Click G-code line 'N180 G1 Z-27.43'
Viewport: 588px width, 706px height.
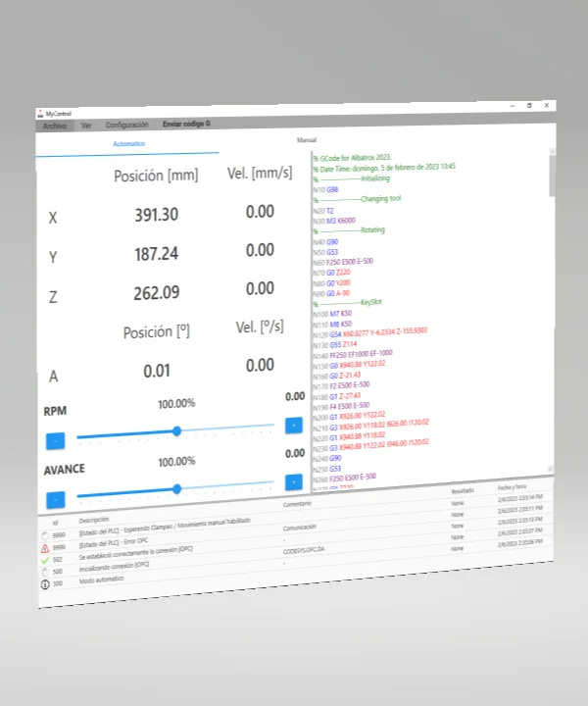(337, 397)
